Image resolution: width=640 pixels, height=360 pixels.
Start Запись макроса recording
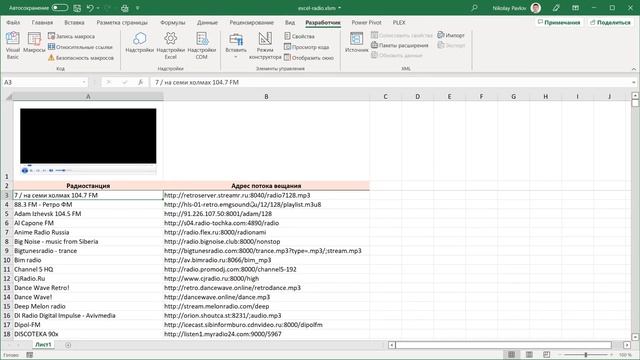(71, 36)
